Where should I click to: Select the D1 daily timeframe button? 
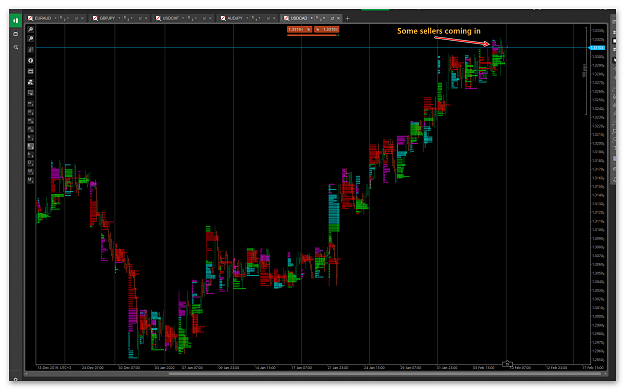pos(30,163)
